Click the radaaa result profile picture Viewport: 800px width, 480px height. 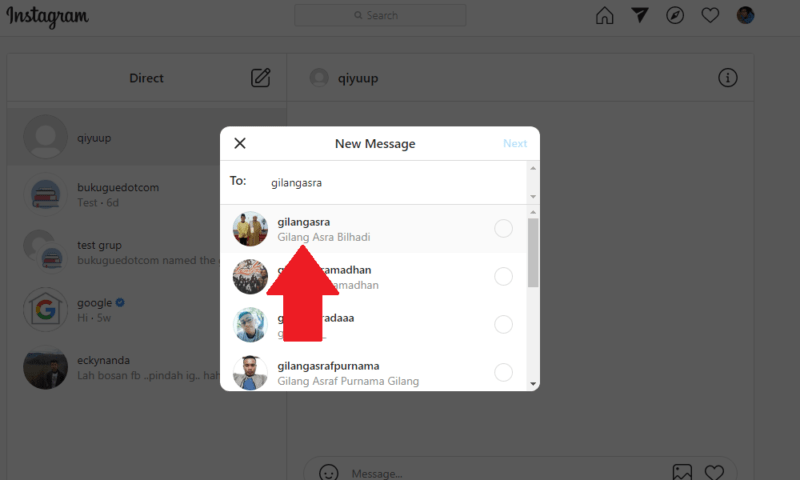(x=250, y=325)
